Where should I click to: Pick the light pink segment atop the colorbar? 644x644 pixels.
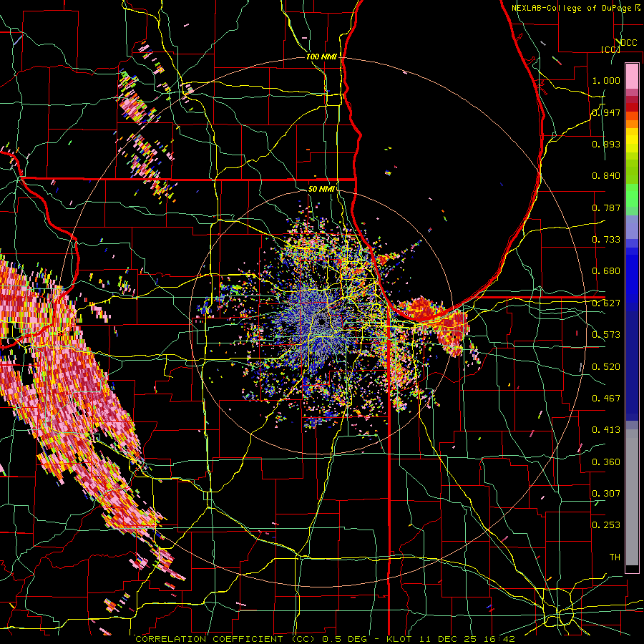coord(632,76)
